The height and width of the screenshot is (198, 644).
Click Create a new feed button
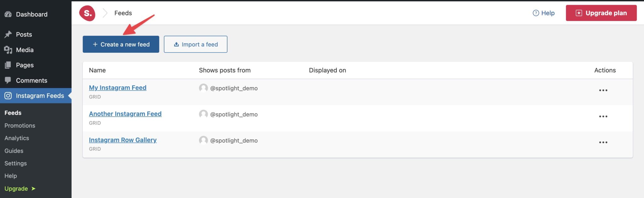(121, 44)
